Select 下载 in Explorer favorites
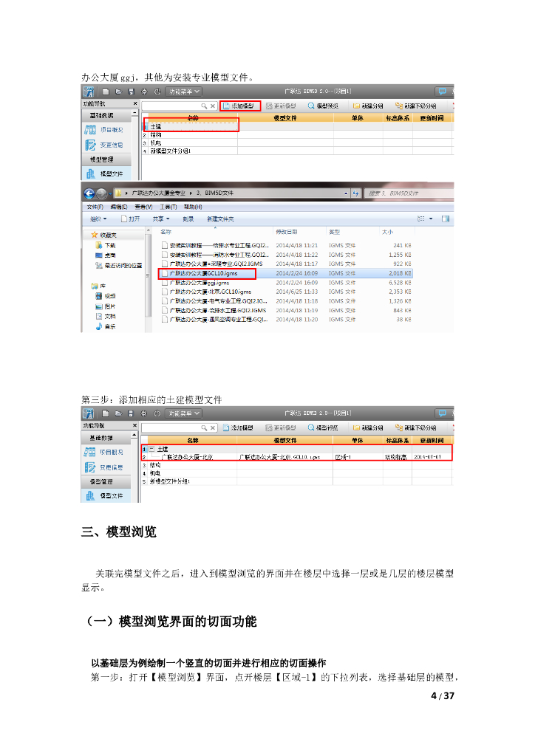The height and width of the screenshot is (756, 535). (x=106, y=245)
